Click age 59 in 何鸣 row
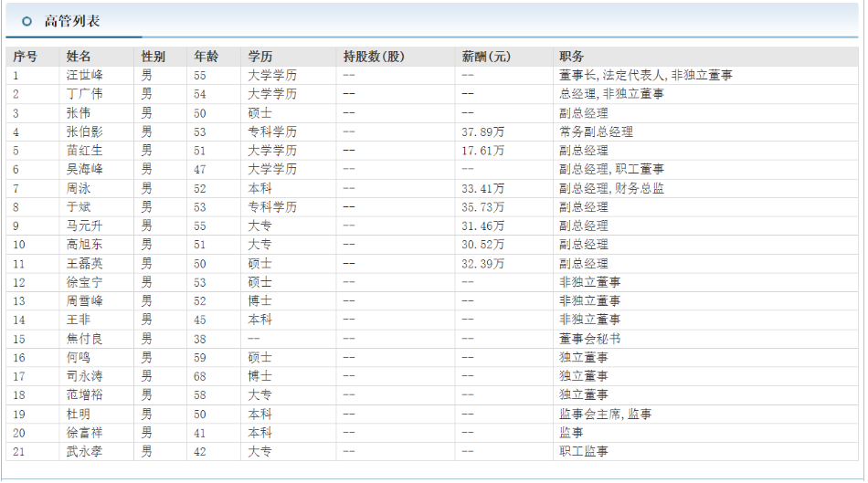Viewport: 868px width, 483px height. click(x=200, y=357)
